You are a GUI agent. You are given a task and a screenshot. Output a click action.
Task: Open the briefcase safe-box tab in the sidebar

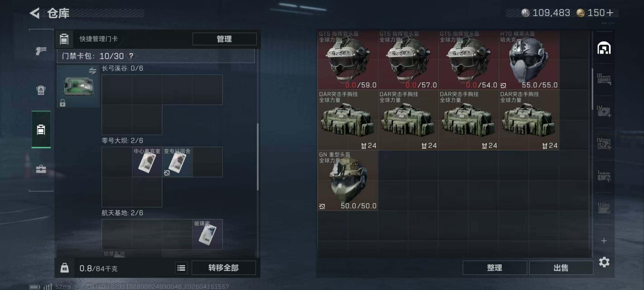[41, 169]
